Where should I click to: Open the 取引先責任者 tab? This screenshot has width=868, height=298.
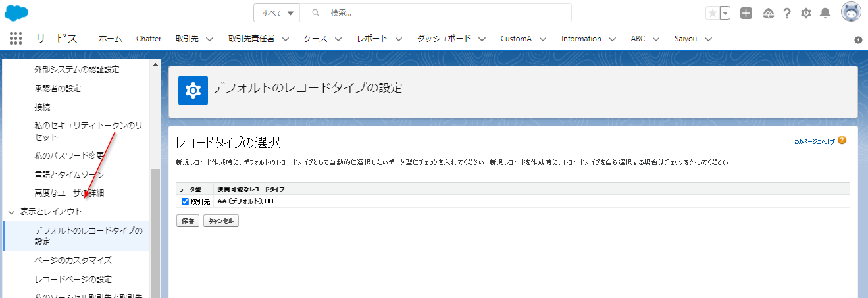pyautogui.click(x=251, y=39)
